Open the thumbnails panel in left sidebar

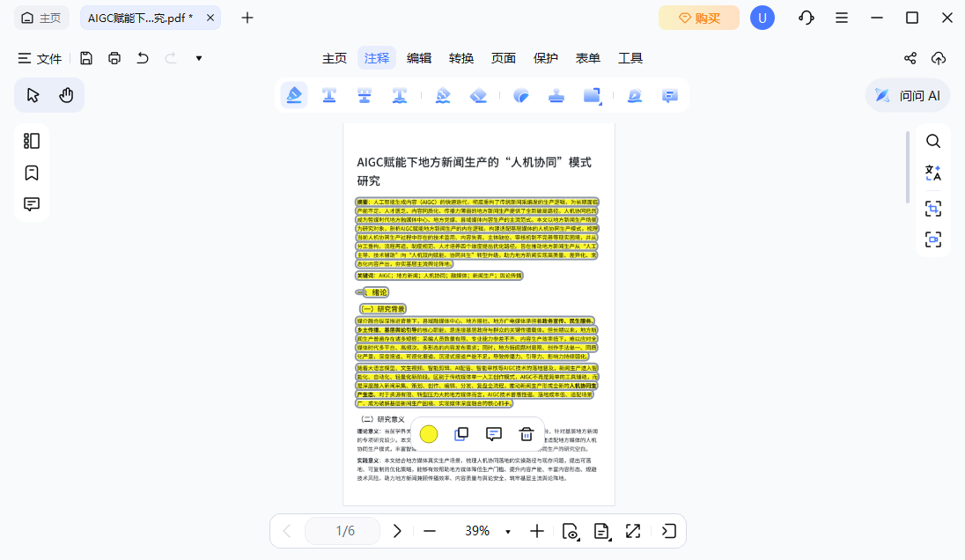coord(32,141)
